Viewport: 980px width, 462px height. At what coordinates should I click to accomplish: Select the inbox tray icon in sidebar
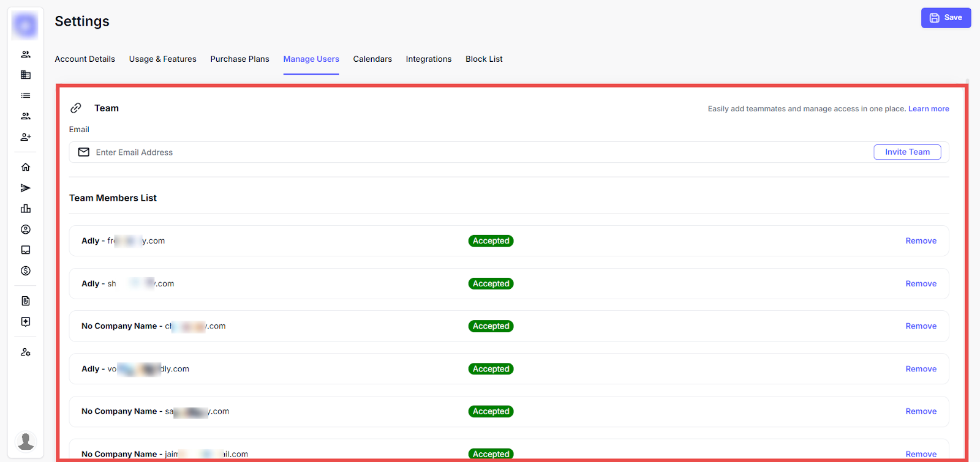[x=26, y=250]
